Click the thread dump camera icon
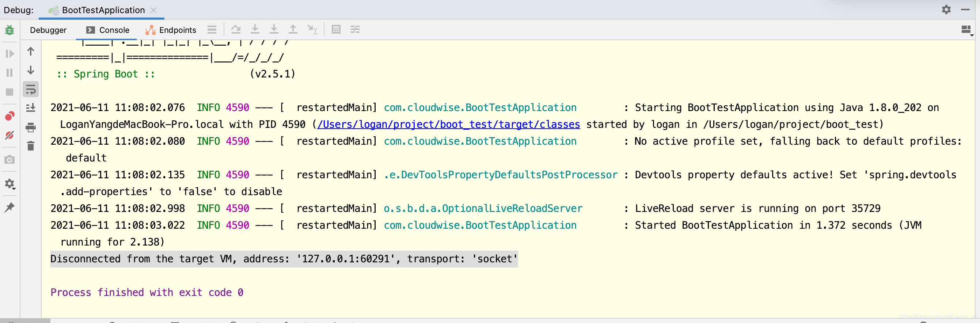The image size is (980, 323). [10, 159]
